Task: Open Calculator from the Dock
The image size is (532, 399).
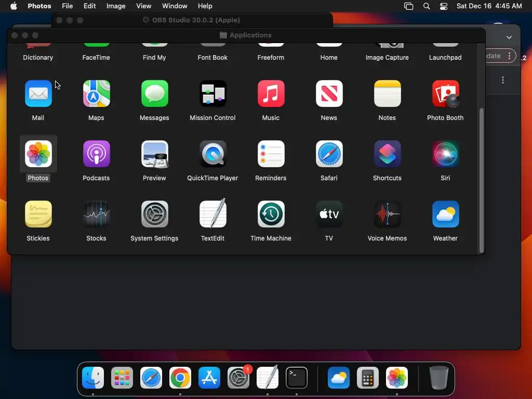Action: pos(368,378)
